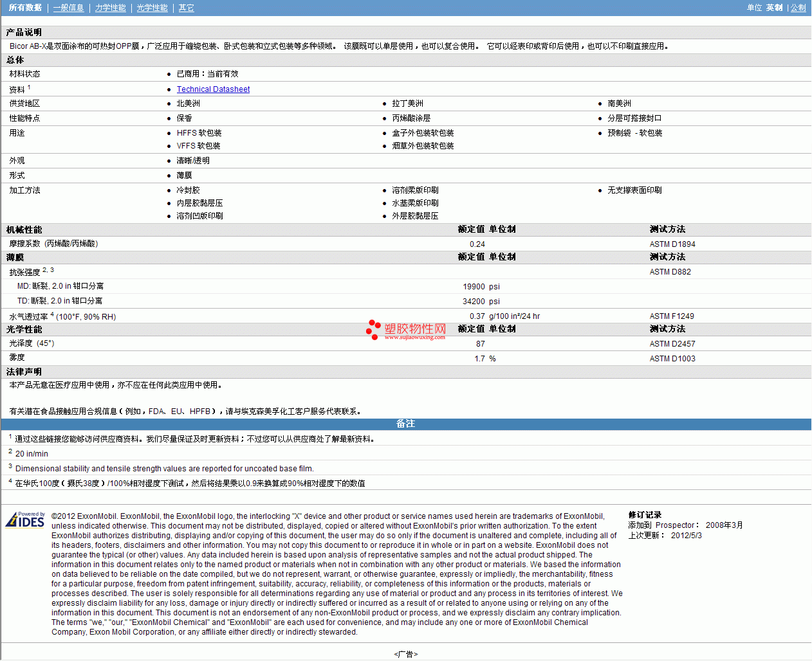Click the 光泽度 (45°) property label

click(x=32, y=343)
